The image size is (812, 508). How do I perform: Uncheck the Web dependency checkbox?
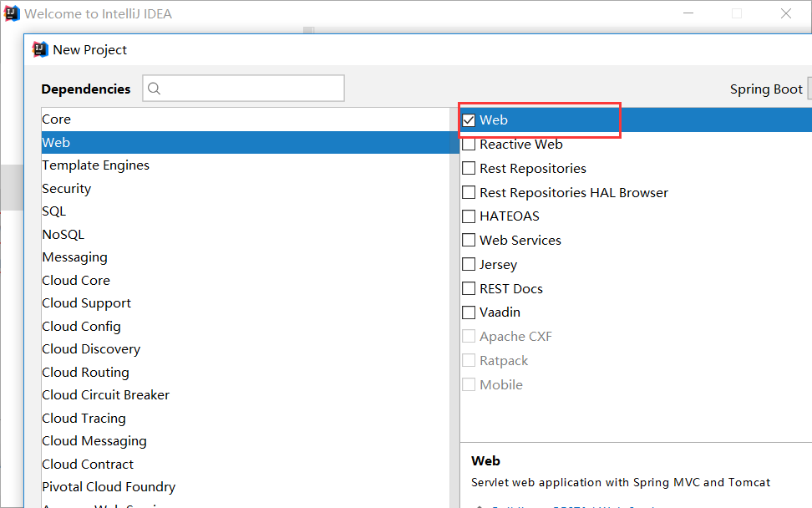click(x=469, y=120)
